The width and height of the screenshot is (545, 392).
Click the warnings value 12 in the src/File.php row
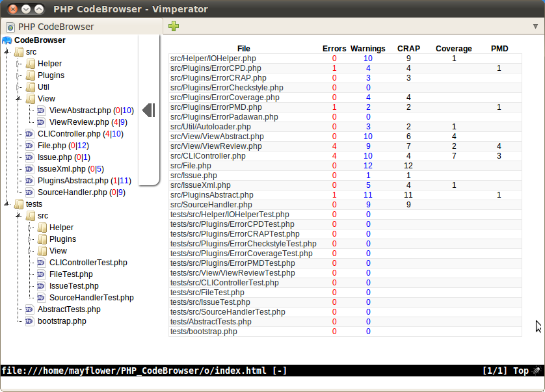[368, 166]
